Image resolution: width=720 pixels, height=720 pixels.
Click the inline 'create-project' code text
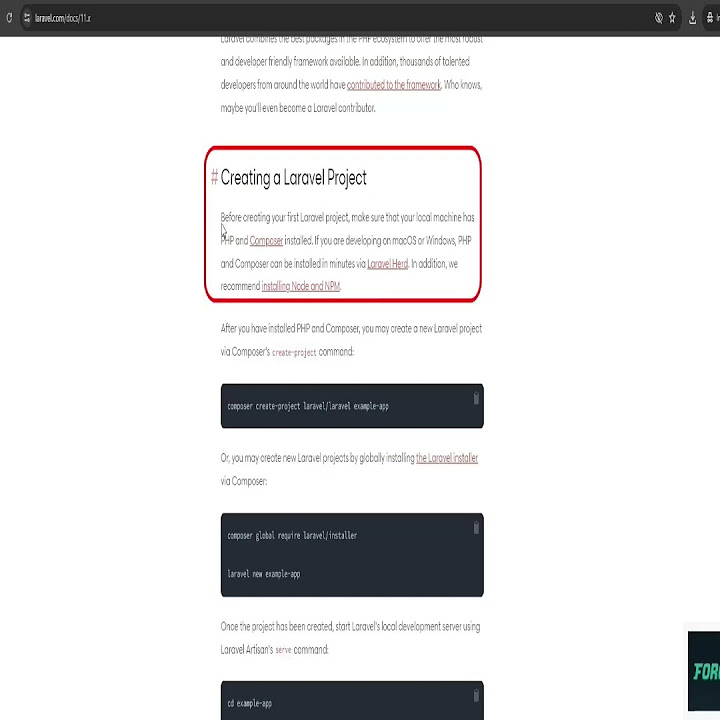294,352
